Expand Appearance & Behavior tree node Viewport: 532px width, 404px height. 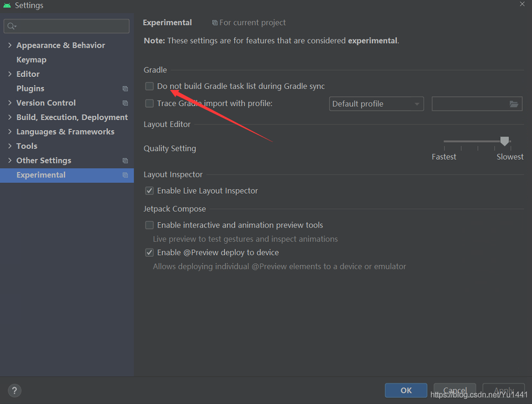tap(10, 45)
